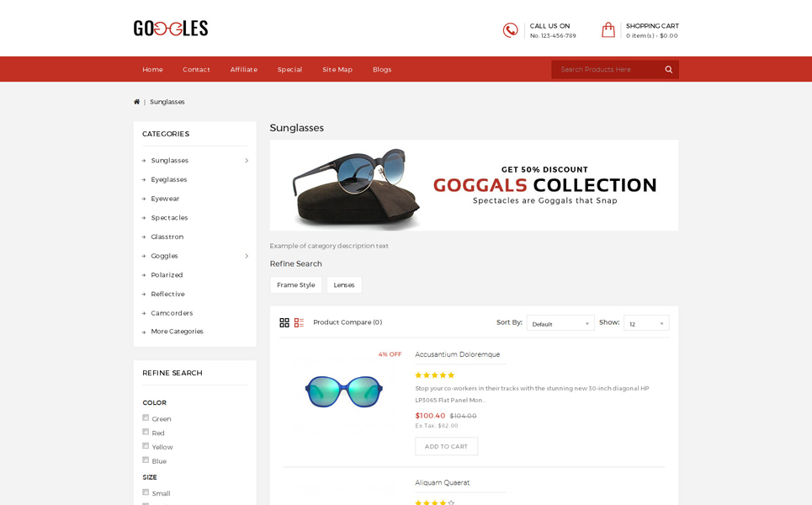
Task: Open the Affiliate menu item
Action: coord(243,69)
